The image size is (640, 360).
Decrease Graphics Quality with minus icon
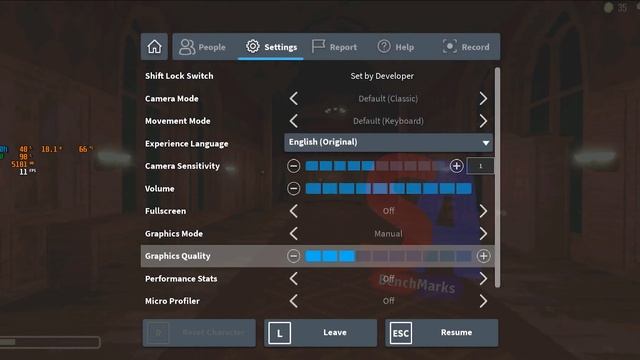pyautogui.click(x=293, y=256)
